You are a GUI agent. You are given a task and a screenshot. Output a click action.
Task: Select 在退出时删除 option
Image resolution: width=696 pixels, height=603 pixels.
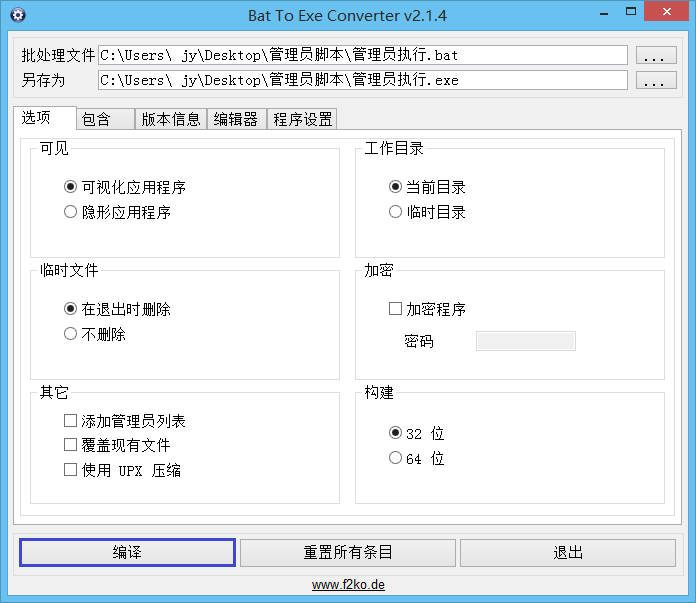tap(70, 309)
